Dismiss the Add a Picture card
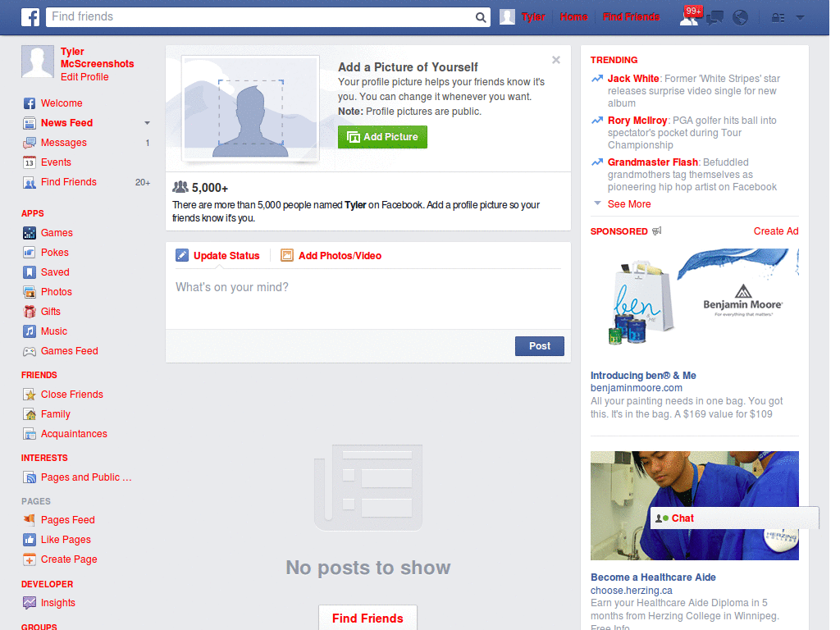The width and height of the screenshot is (840, 630). (x=556, y=60)
